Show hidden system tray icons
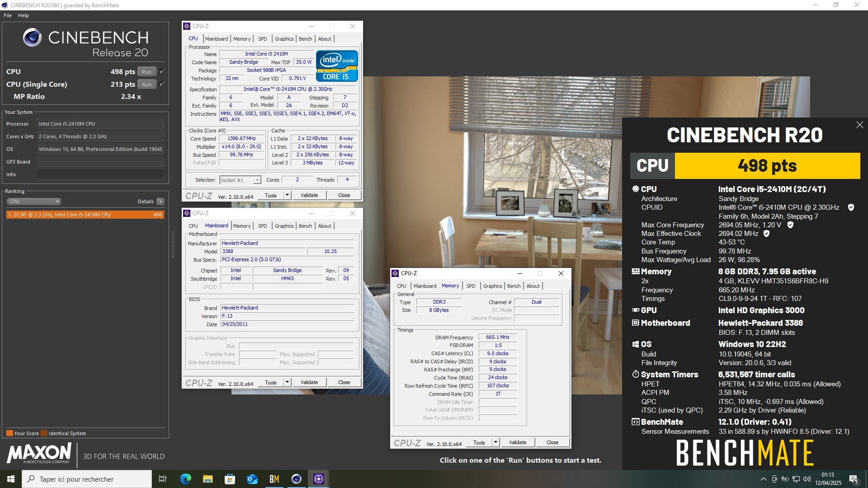The width and height of the screenshot is (868, 488). tap(764, 479)
